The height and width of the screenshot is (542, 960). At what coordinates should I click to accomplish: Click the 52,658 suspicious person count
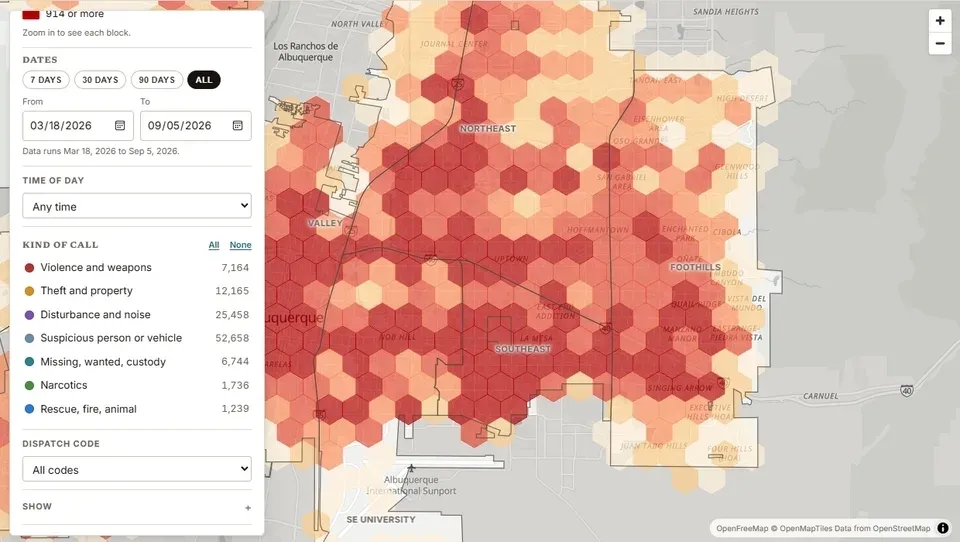[x=232, y=338]
